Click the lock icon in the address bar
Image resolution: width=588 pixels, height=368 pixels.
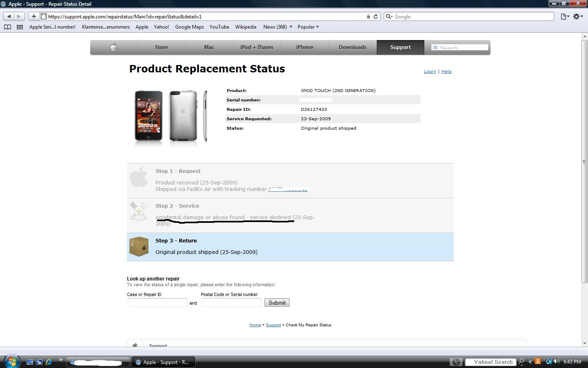(368, 17)
